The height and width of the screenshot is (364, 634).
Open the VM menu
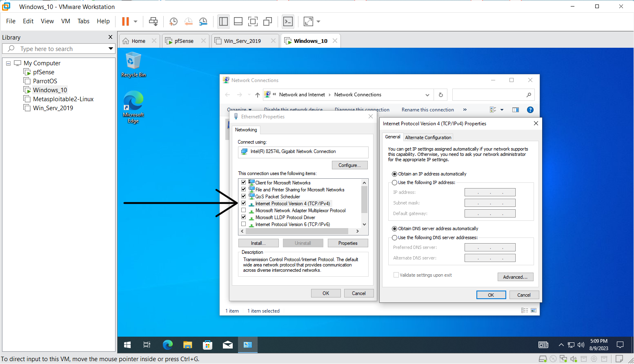pyautogui.click(x=66, y=21)
